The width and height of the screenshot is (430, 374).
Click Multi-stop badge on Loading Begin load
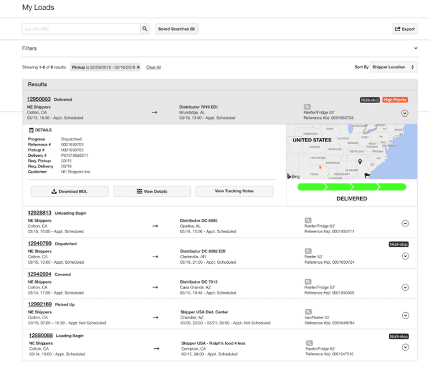(399, 336)
